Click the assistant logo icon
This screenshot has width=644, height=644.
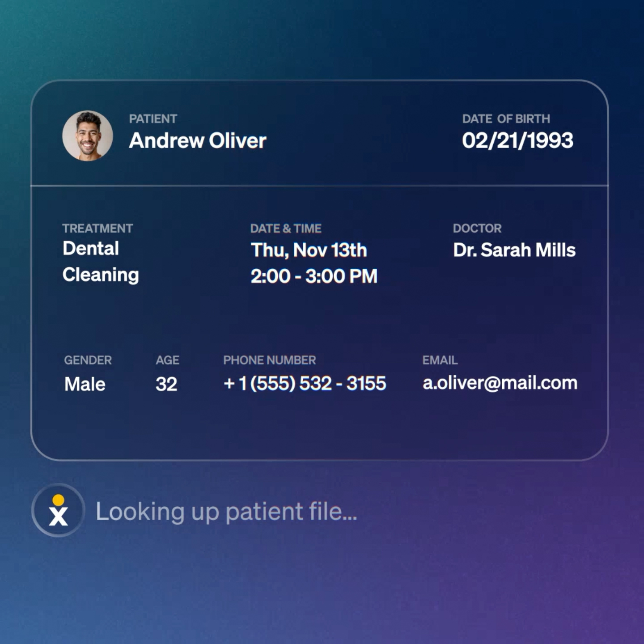pyautogui.click(x=58, y=510)
